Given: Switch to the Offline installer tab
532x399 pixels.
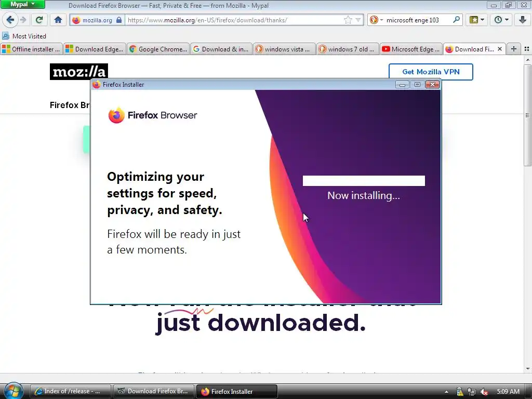Looking at the screenshot, I should pos(32,49).
